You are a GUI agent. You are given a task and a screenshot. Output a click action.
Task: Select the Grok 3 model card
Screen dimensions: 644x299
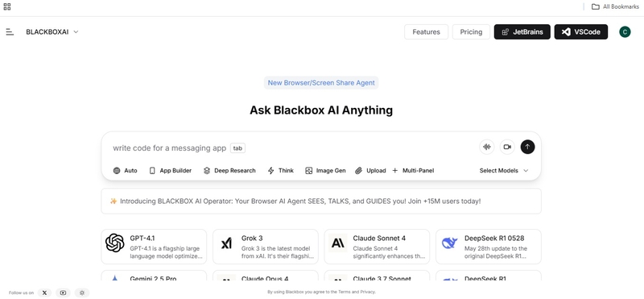click(x=266, y=247)
